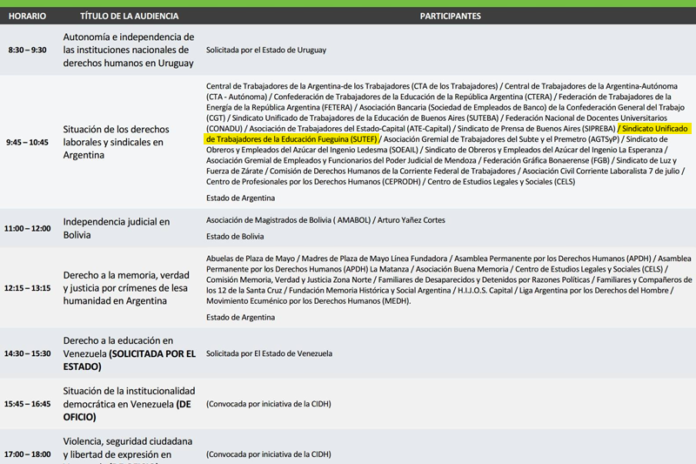The height and width of the screenshot is (464, 696).
Task: Click the HORARIO column header
Action: pyautogui.click(x=28, y=16)
